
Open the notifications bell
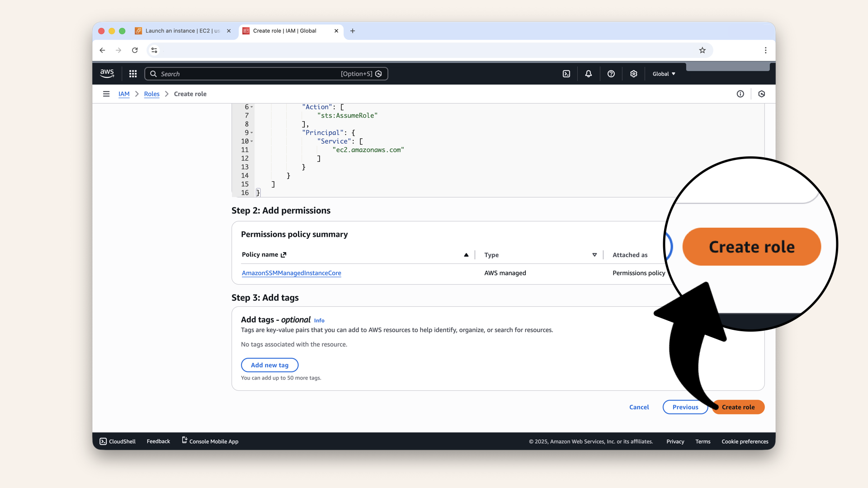588,74
